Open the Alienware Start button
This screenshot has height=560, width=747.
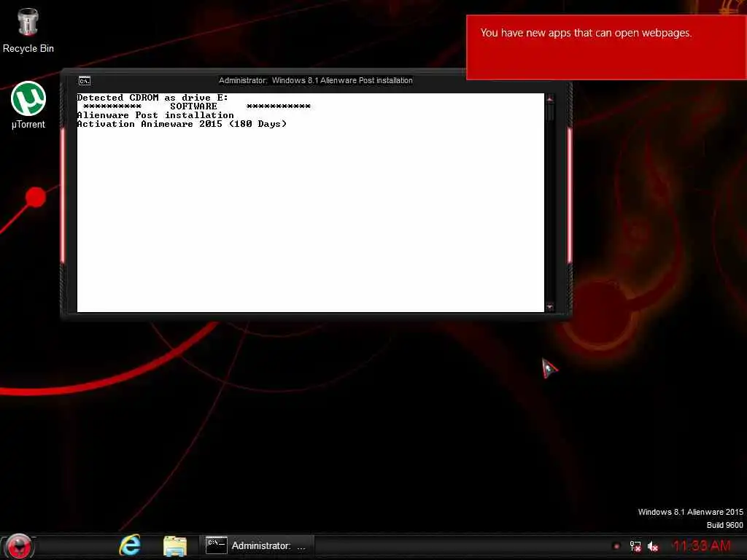point(19,546)
